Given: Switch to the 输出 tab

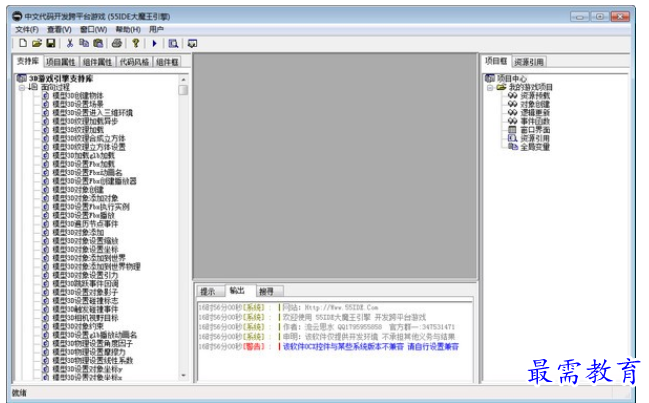Looking at the screenshot, I should click(x=238, y=290).
